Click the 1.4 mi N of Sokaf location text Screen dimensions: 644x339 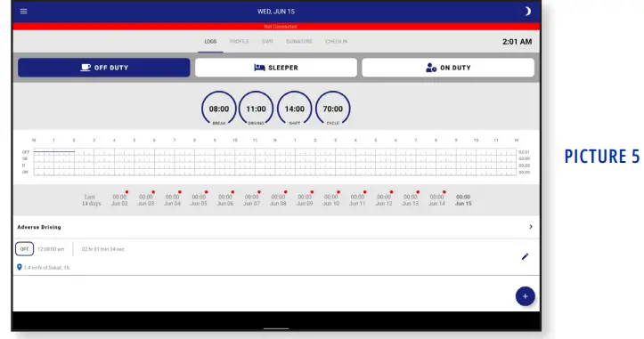(x=46, y=268)
